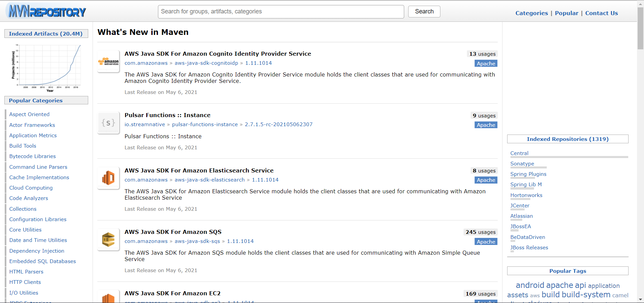This screenshot has height=303, width=644.
Task: Click the Indexed Artifacts growth chart
Action: [47, 67]
